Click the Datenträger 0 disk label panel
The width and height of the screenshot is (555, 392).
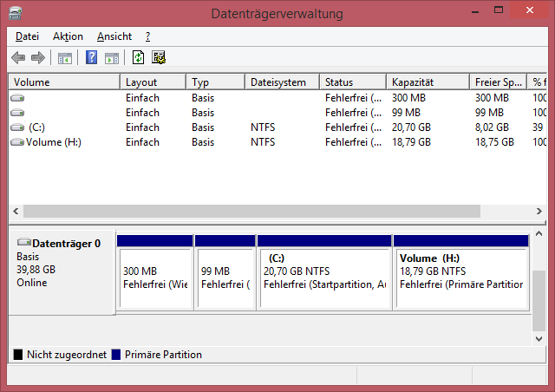click(x=62, y=272)
